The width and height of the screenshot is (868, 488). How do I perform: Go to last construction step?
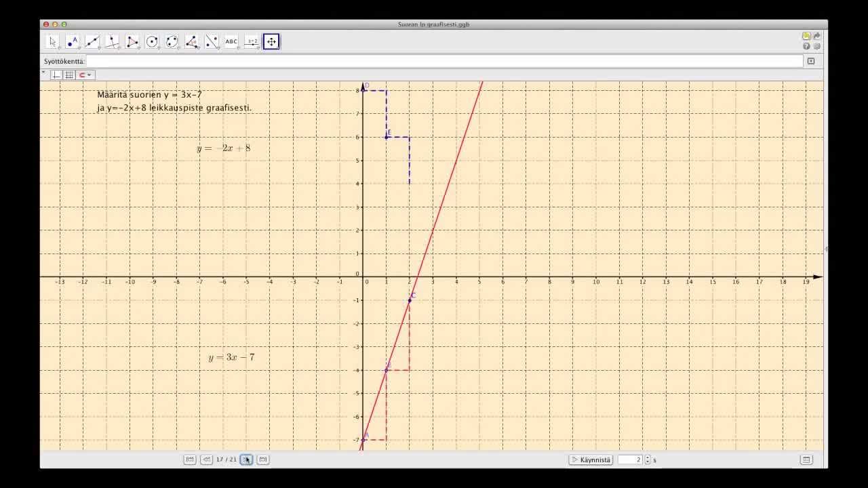click(263, 460)
